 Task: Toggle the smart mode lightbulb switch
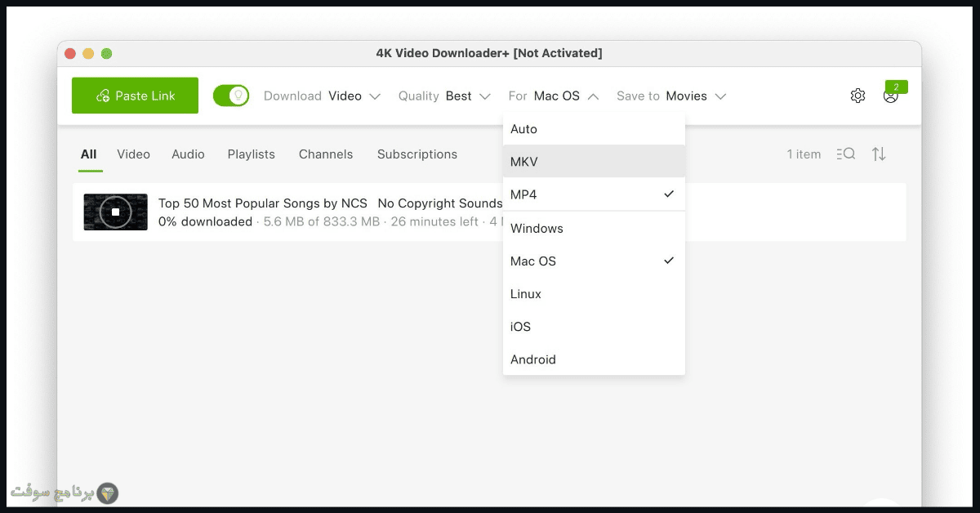(231, 96)
